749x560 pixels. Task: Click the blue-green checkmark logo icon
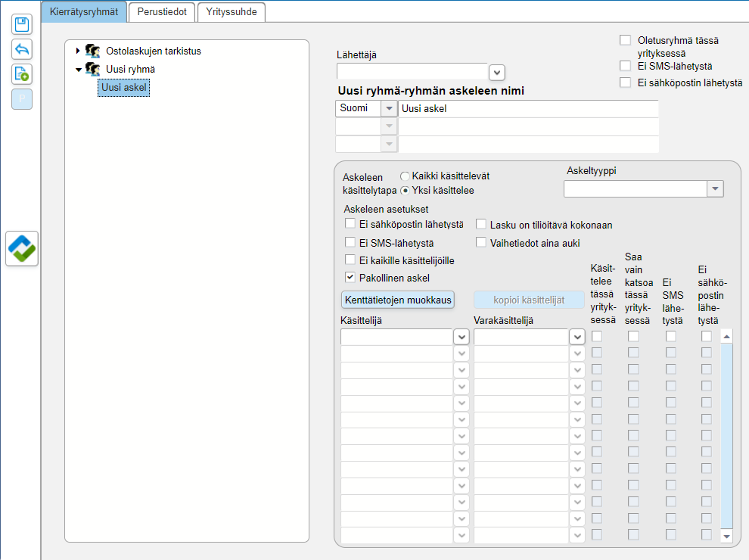point(22,248)
